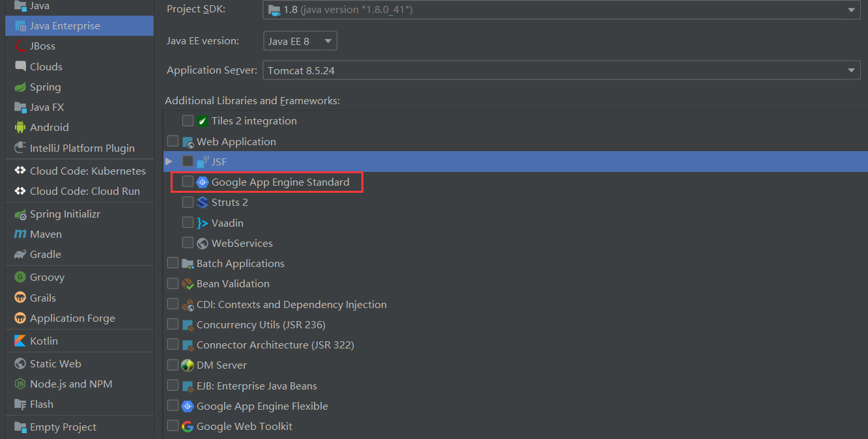This screenshot has width=868, height=439.
Task: Enable Google App Engine Flexible checkbox
Action: (x=173, y=406)
